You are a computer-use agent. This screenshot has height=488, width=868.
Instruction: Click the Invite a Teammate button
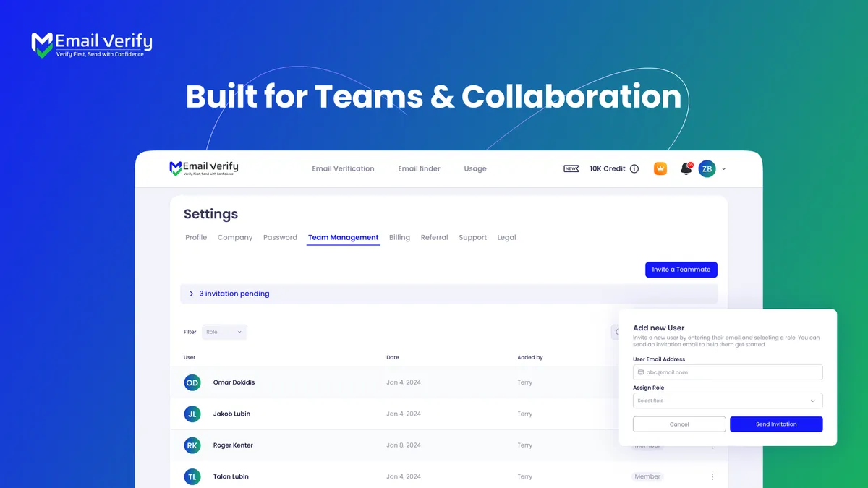(681, 270)
